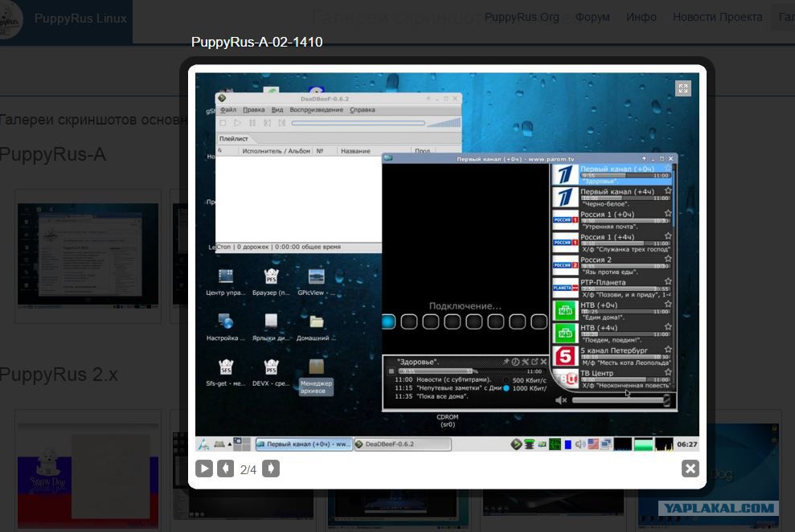Screen dimensions: 795x532
Task: Open Центр упра... desktop icon
Action: coord(226,283)
